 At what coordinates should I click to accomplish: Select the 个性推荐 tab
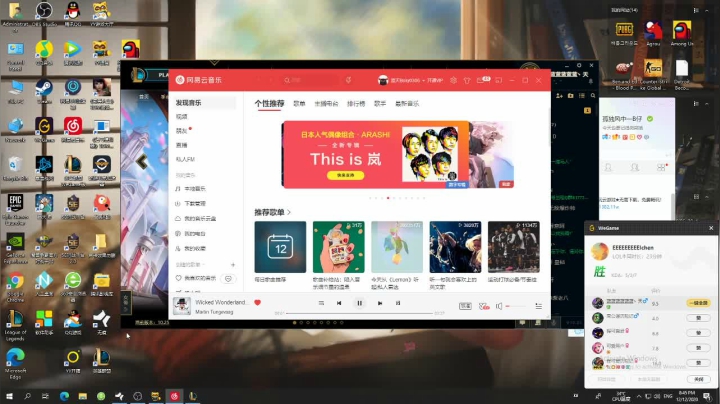(x=269, y=104)
